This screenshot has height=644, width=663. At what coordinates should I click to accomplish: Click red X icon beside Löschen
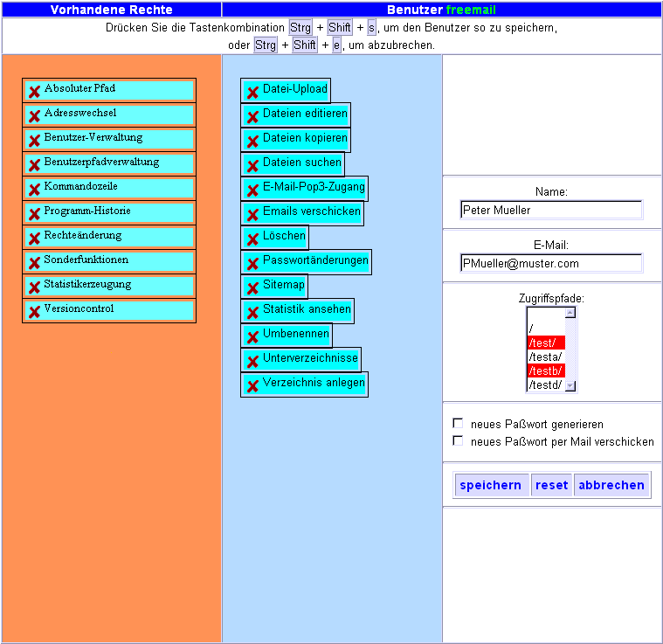252,238
